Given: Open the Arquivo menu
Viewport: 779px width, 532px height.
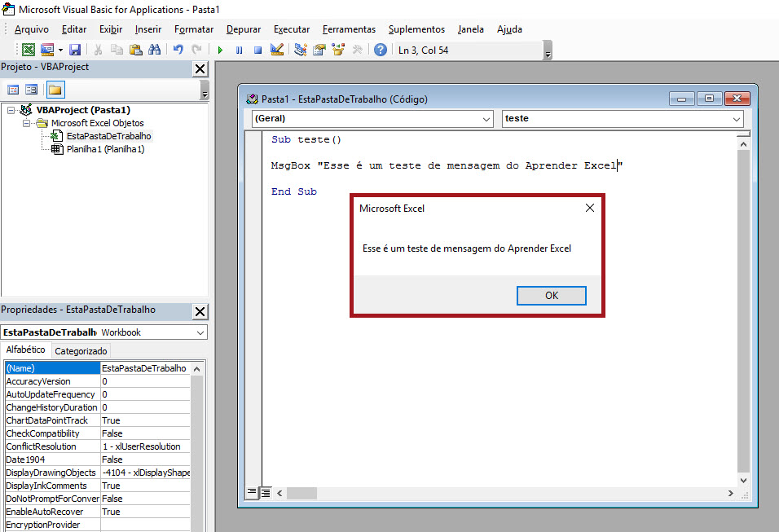Looking at the screenshot, I should (x=32, y=29).
